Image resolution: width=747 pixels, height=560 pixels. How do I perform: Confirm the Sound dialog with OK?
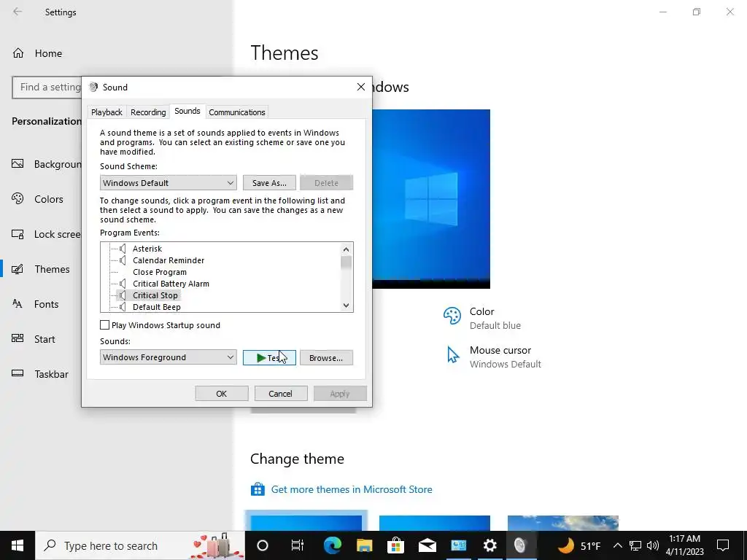(x=222, y=393)
